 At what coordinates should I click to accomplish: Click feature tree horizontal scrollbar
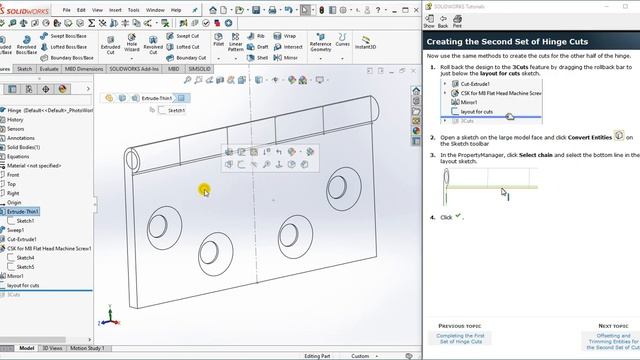[33, 340]
